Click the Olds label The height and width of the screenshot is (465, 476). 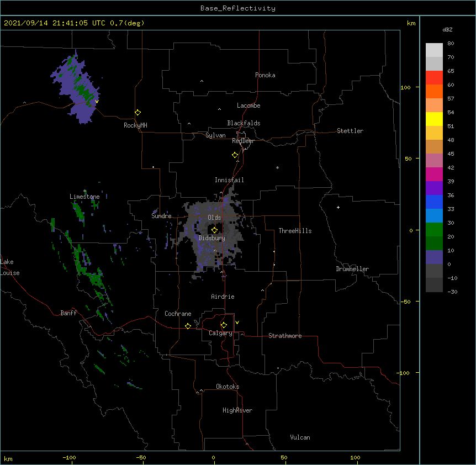[214, 218]
